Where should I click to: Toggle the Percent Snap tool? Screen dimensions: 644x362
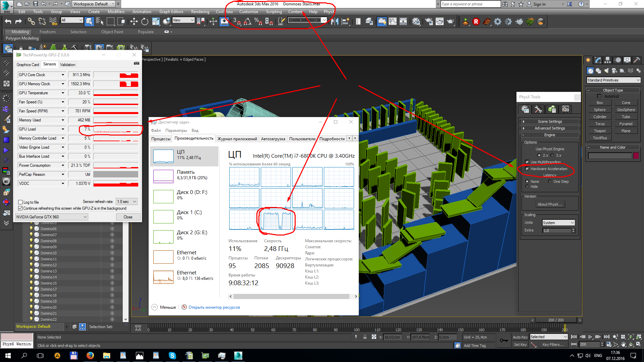pos(258,22)
